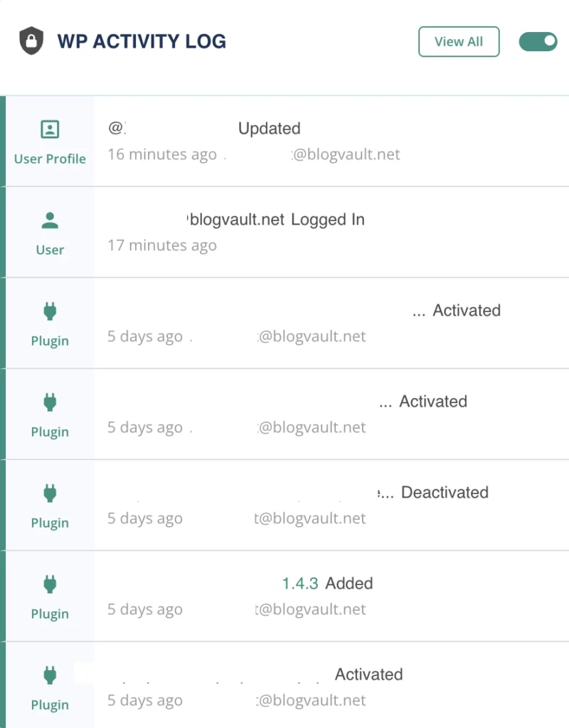
Task: Select the plug icon on the bottom Plugin entry
Action: 49,675
